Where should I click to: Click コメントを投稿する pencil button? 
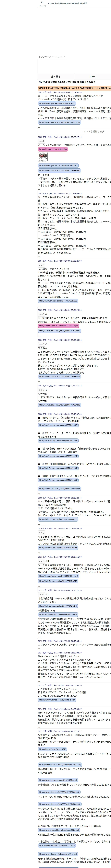[92, 132]
